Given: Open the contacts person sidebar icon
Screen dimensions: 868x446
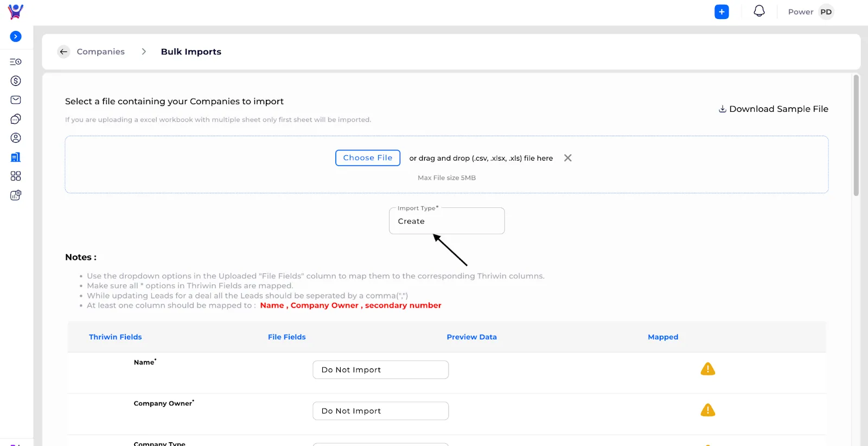Looking at the screenshot, I should (16, 138).
